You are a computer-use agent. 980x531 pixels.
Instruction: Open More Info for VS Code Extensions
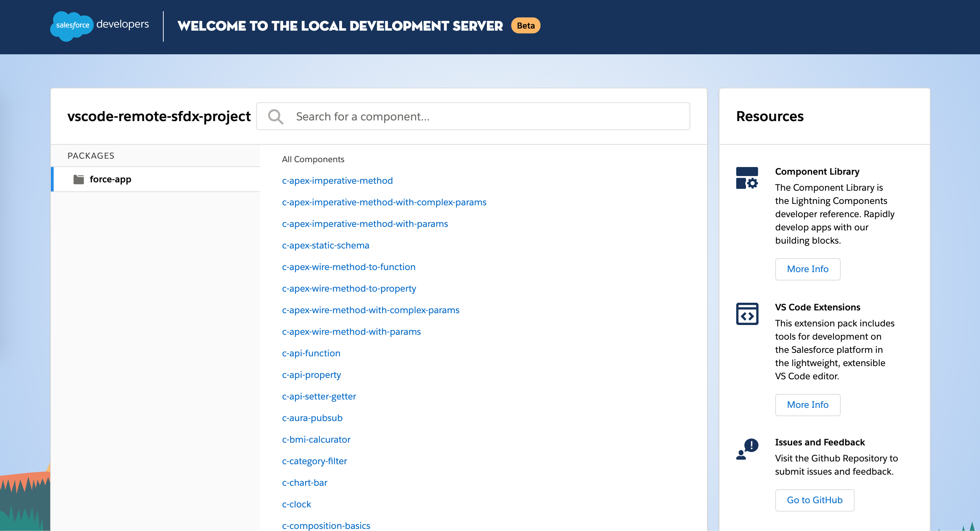pos(807,405)
